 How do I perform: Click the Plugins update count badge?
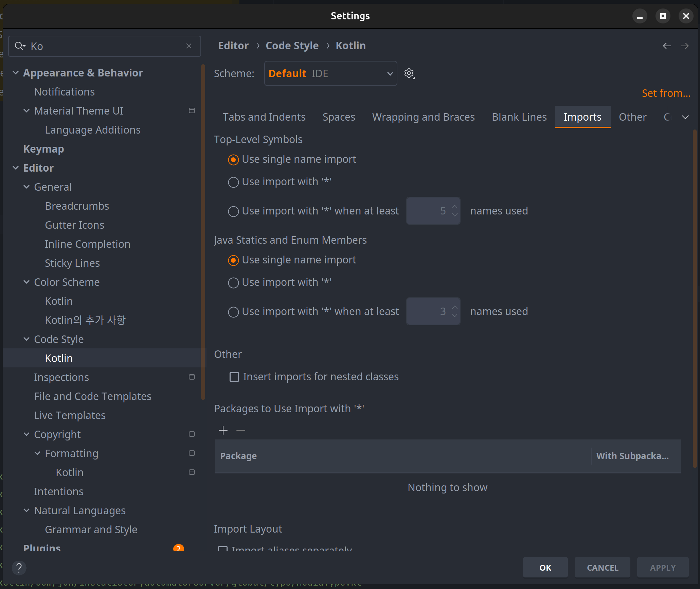click(x=178, y=548)
